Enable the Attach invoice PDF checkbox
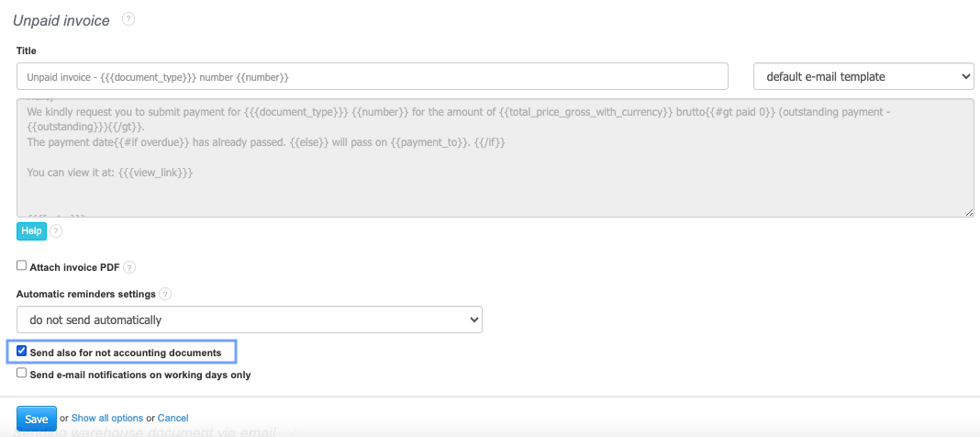The image size is (980, 437). pos(22,266)
